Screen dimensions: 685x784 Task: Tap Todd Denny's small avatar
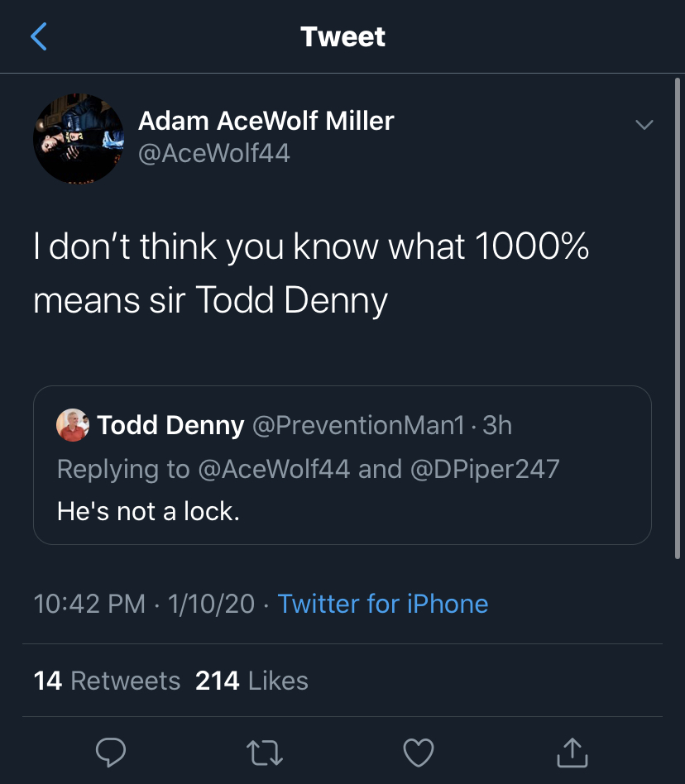click(72, 426)
